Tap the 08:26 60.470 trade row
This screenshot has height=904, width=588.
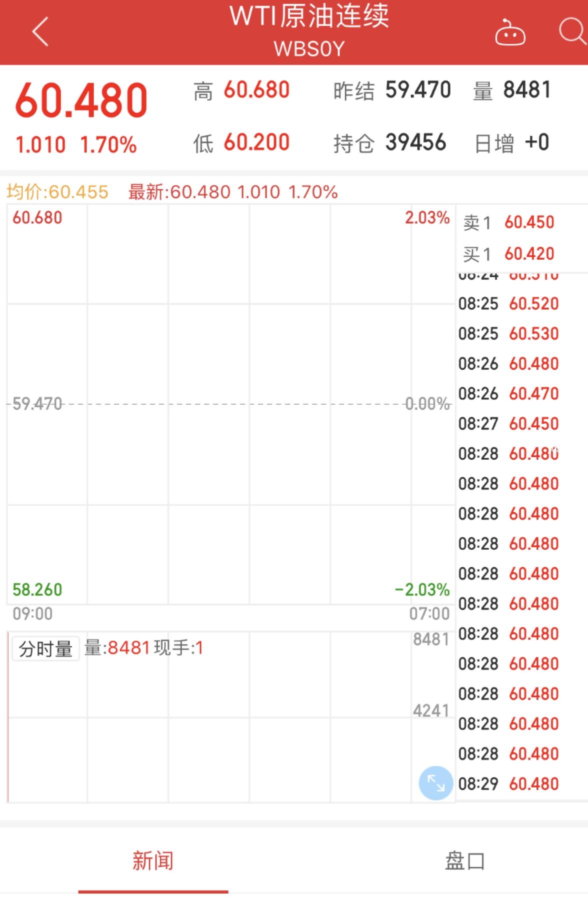508,394
